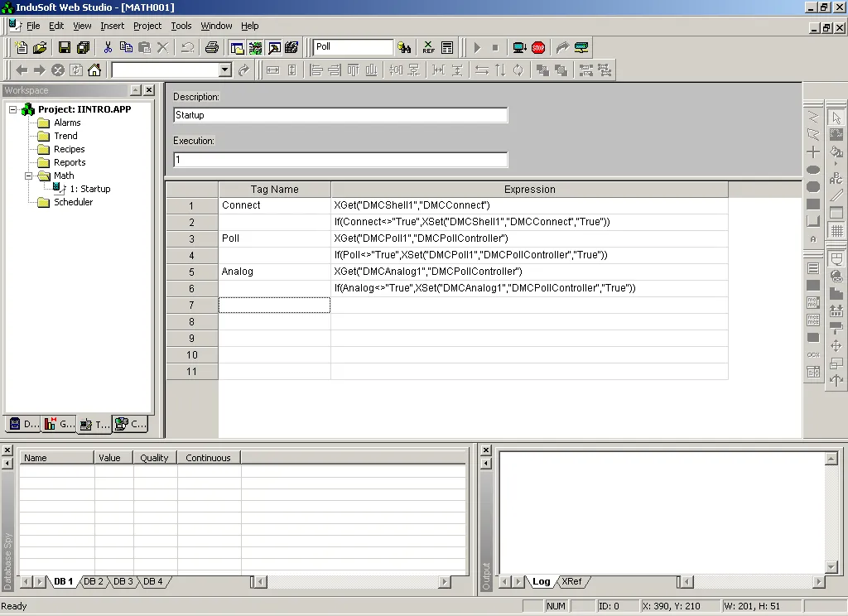The width and height of the screenshot is (848, 616).
Task: Switch to the DB 4 tab
Action: point(153,581)
